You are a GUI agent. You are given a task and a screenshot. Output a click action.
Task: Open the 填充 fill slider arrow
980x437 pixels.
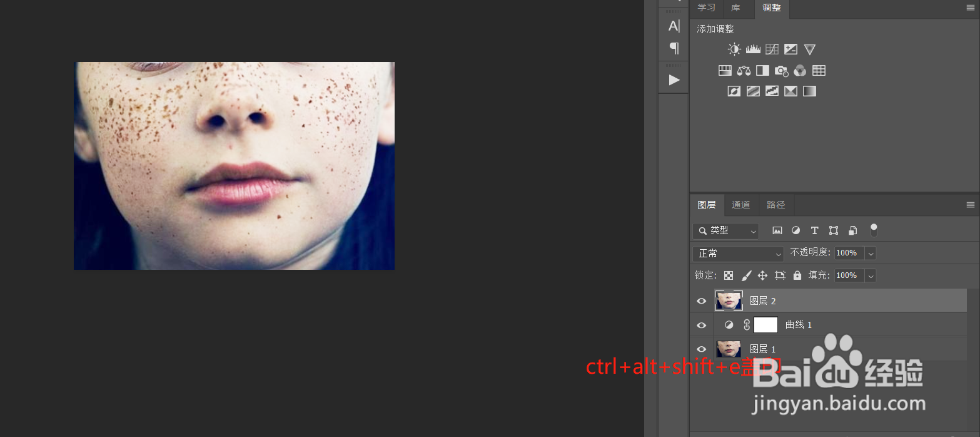click(x=871, y=275)
